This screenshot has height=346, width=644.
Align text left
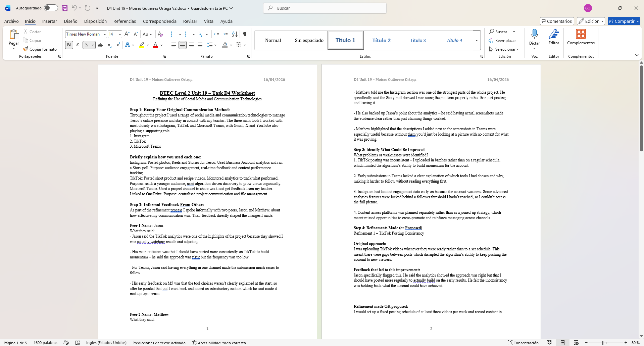[x=174, y=45]
